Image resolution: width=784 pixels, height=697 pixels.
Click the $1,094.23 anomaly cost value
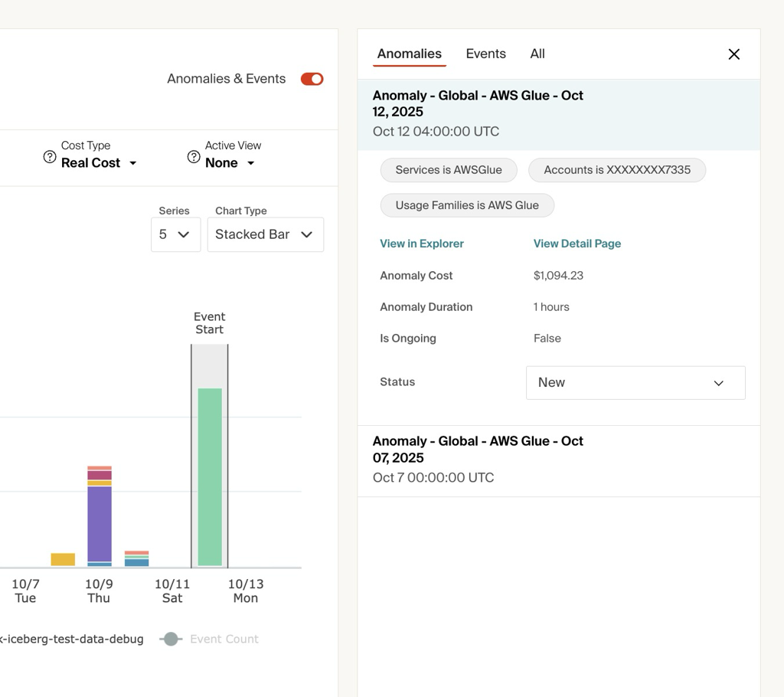click(558, 275)
